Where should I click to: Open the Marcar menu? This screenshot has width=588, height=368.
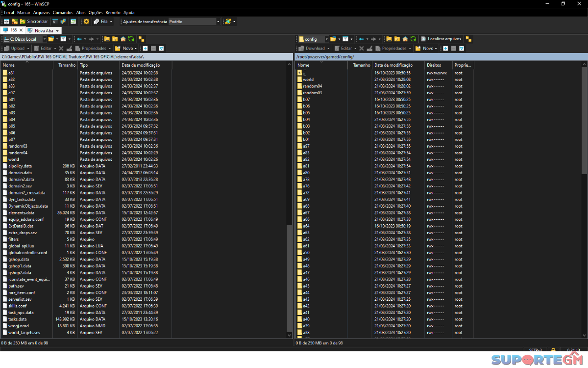click(24, 12)
